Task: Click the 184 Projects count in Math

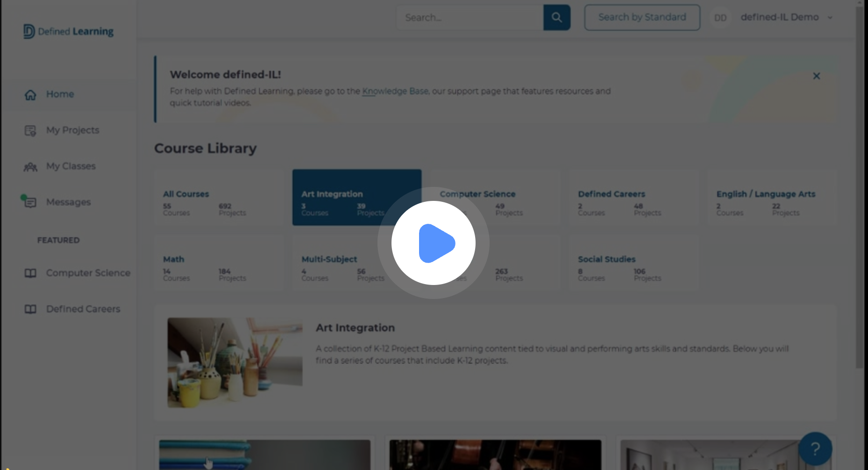Action: pos(232,275)
